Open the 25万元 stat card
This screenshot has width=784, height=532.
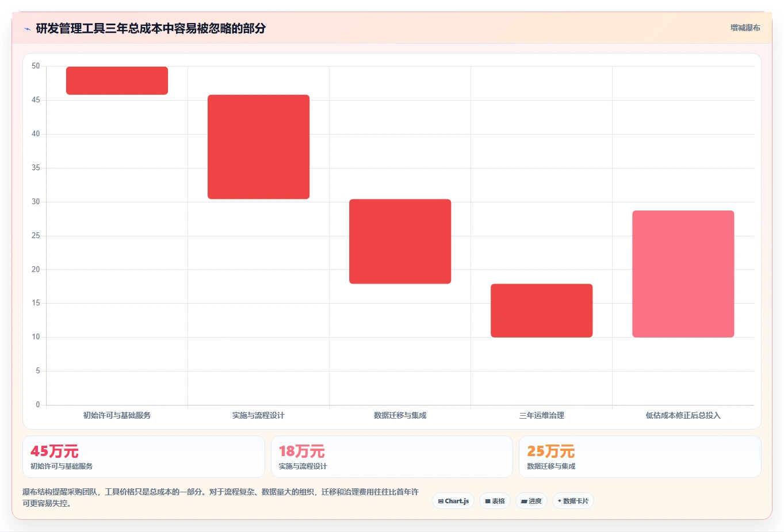(640, 457)
